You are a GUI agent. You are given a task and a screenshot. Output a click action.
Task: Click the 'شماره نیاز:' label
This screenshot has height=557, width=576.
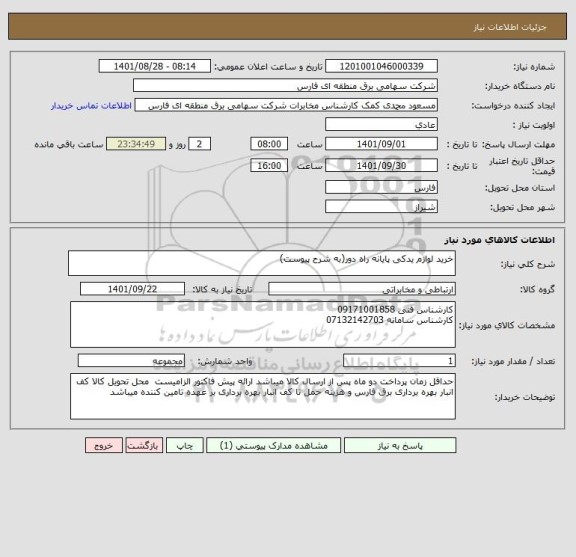534,67
